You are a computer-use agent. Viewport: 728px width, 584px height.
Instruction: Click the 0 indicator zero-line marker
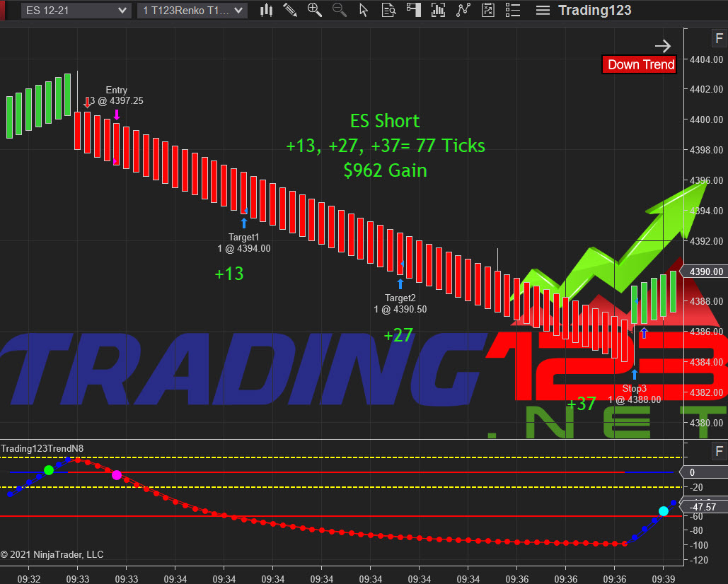704,472
